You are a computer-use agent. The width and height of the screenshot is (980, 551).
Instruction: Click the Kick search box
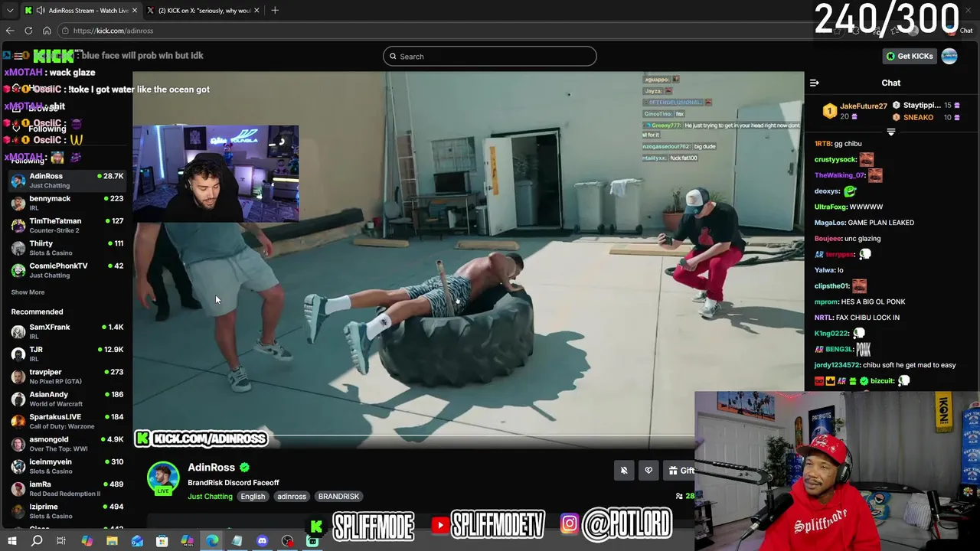coord(490,56)
